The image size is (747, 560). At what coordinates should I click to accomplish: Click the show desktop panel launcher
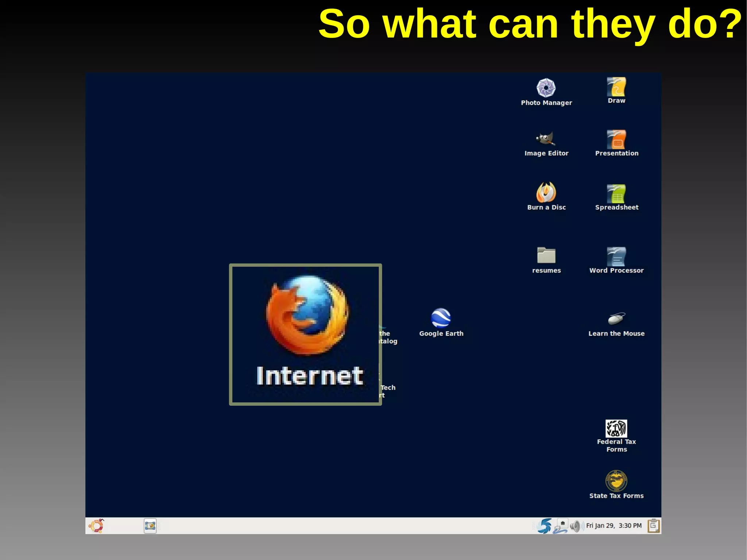click(x=150, y=526)
